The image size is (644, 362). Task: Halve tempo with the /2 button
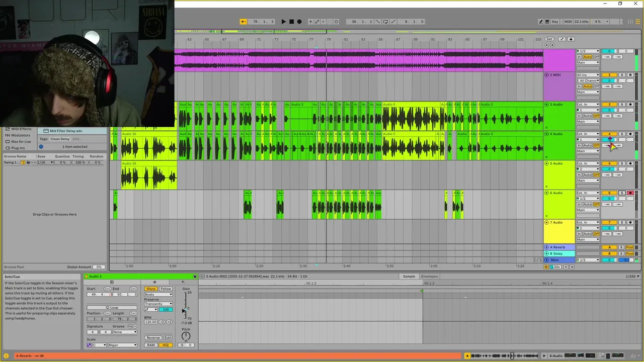click(162, 322)
